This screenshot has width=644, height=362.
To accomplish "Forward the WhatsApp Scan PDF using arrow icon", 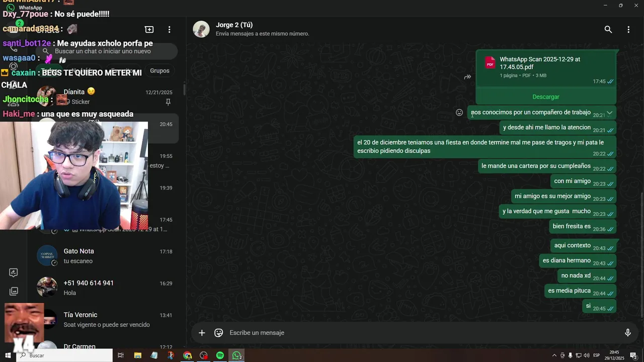I will (467, 77).
